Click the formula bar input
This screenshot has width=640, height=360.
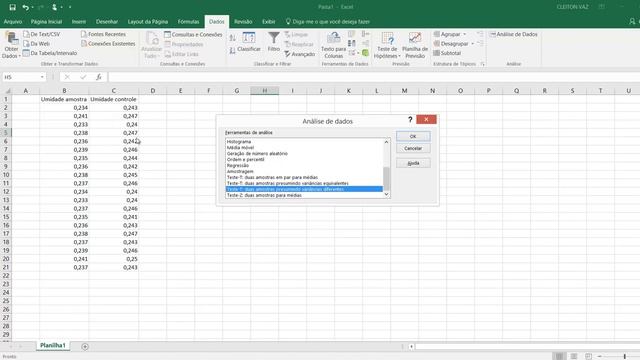coord(373,77)
